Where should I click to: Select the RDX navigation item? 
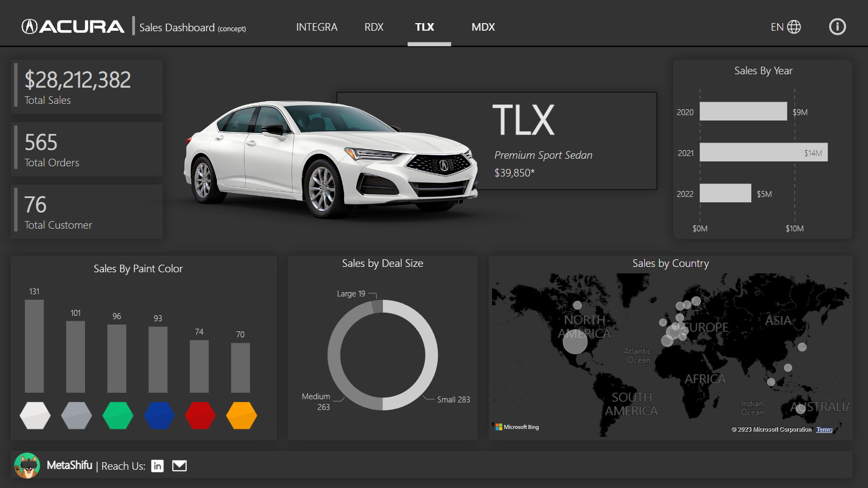click(x=374, y=27)
